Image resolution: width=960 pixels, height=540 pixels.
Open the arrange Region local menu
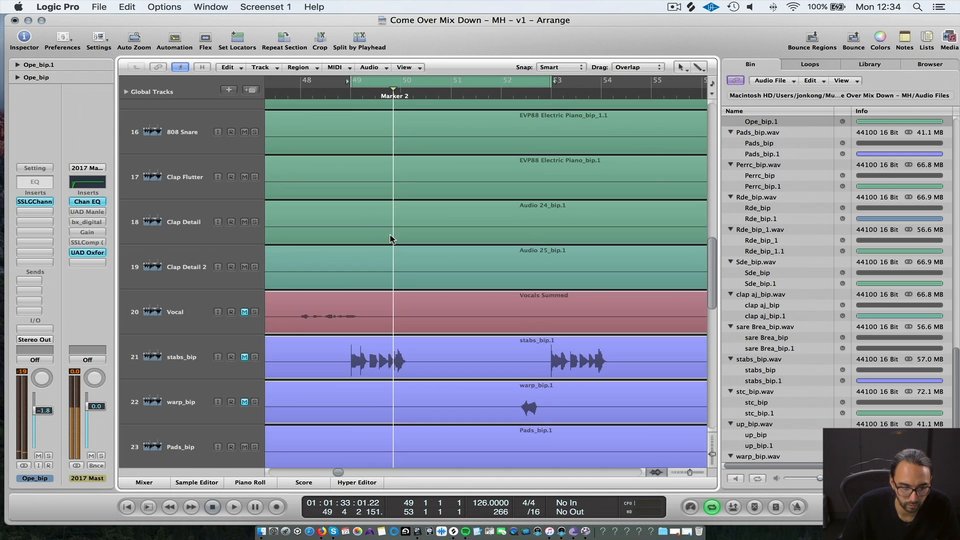point(302,67)
